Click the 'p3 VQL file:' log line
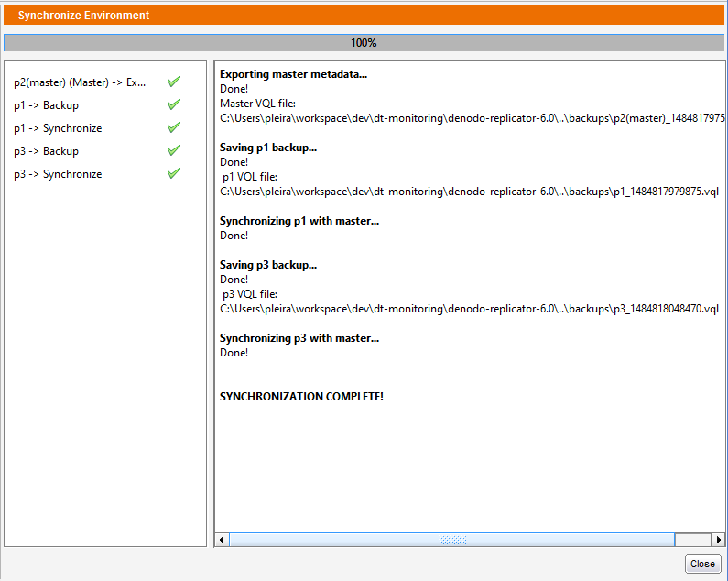 tap(250, 294)
